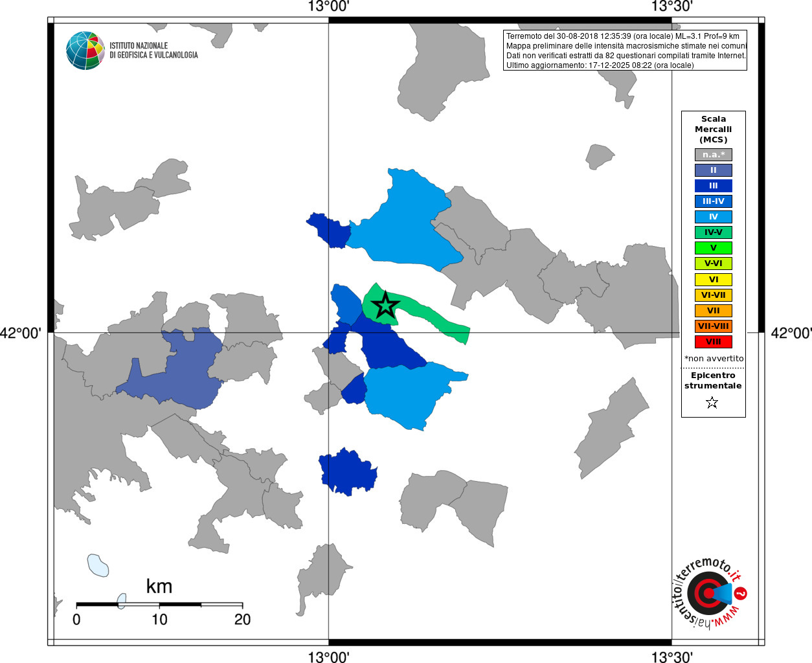Click the light-blue municipality south of the epicenter
The width and height of the screenshot is (812, 663).
(x=408, y=395)
